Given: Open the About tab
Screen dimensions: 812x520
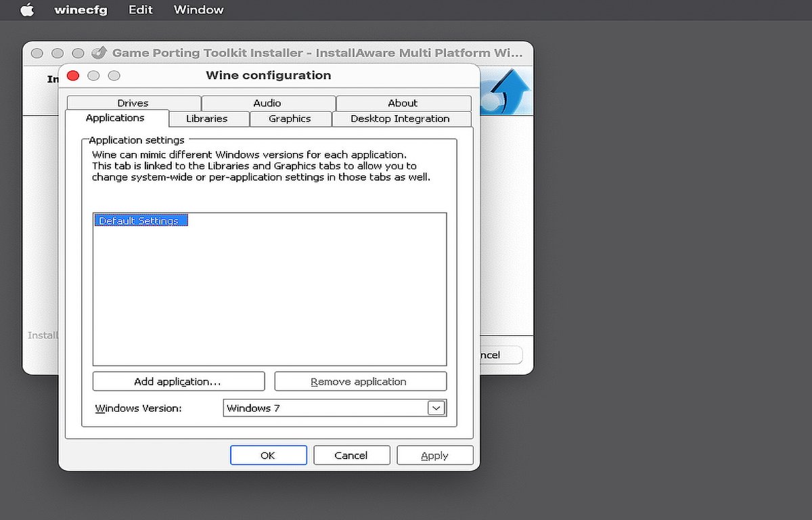Looking at the screenshot, I should [403, 103].
